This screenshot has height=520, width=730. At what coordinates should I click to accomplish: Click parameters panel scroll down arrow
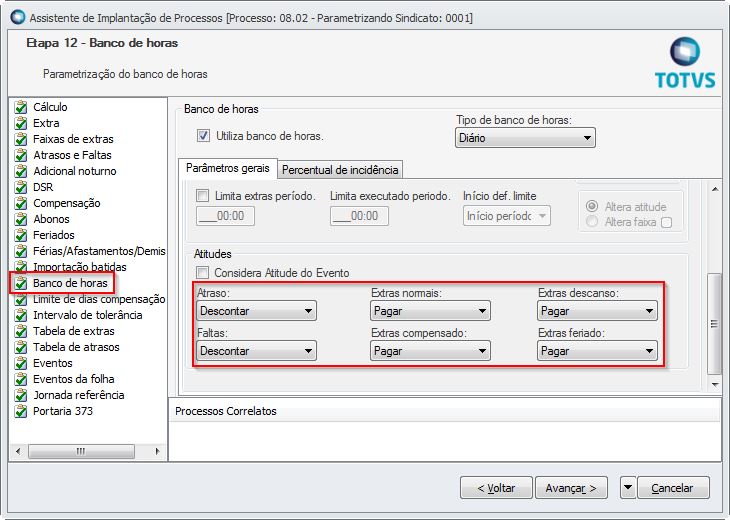point(715,385)
